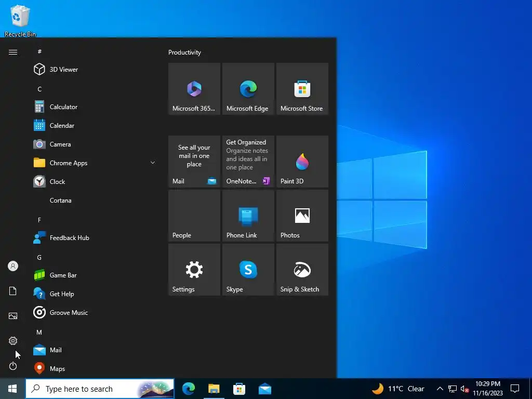The image size is (532, 399).
Task: Open the Phone Link tile
Action: click(x=248, y=216)
